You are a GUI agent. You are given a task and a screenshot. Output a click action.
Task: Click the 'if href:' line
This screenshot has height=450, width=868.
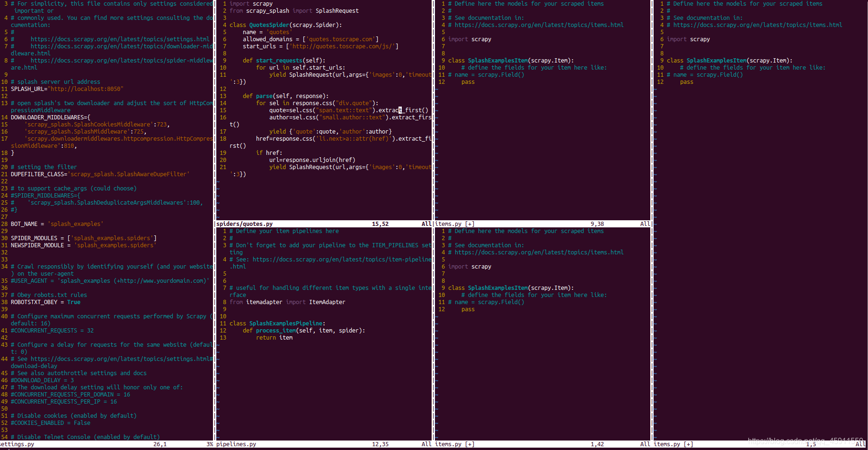[269, 153]
